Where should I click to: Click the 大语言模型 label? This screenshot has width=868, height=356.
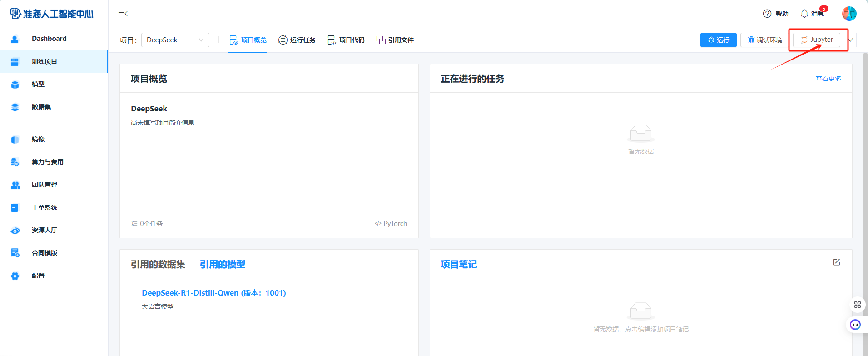coord(158,306)
